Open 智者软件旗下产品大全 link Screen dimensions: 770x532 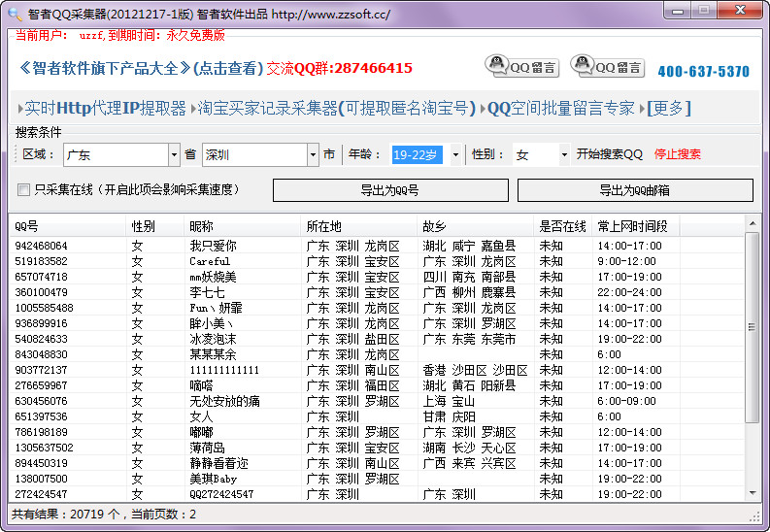coord(140,68)
